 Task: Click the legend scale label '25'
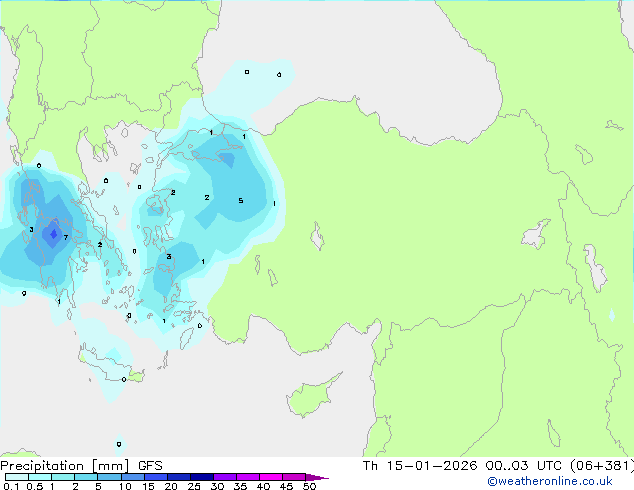coord(194,486)
